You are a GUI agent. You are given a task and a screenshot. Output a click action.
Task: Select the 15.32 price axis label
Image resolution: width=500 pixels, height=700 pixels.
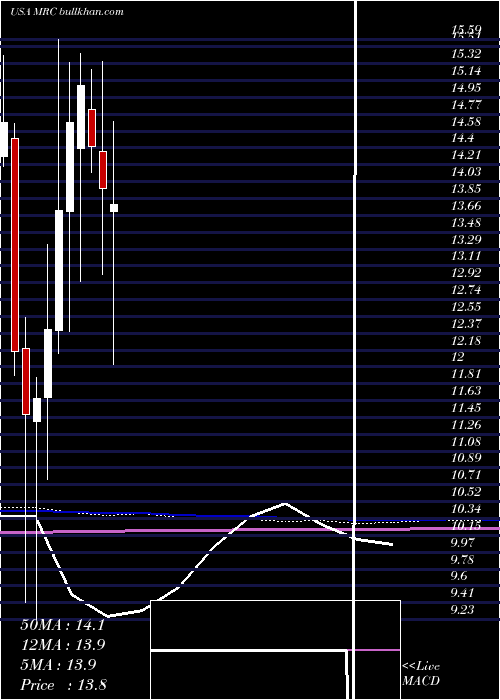(466, 54)
